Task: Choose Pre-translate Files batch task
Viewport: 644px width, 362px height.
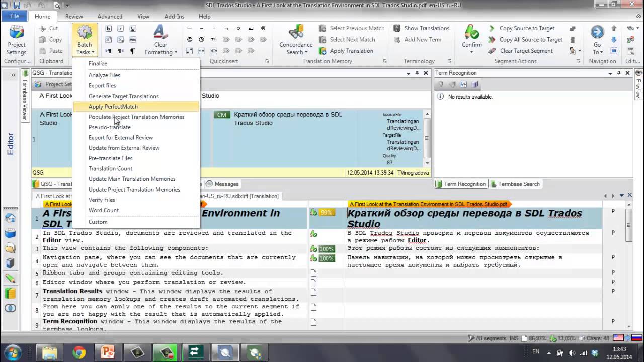Action: coord(136,158)
